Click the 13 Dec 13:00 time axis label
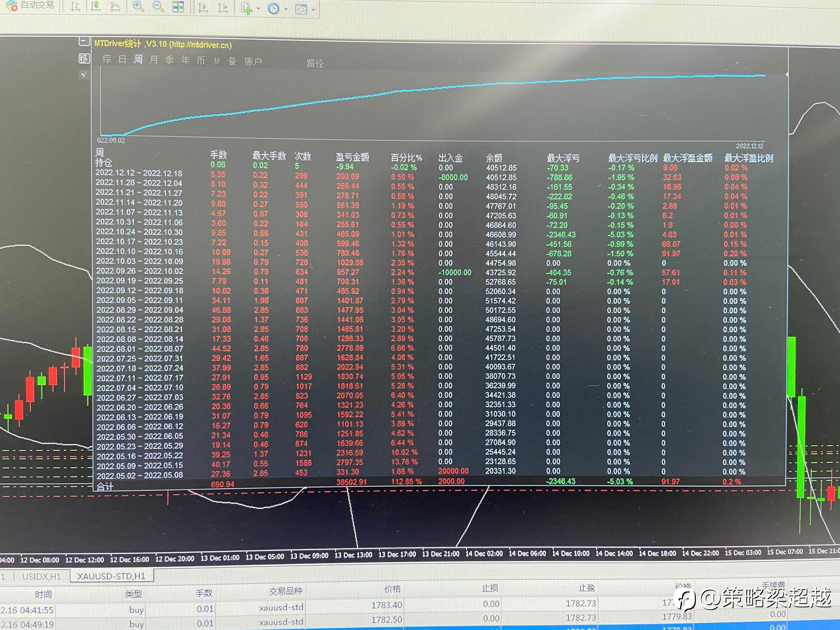This screenshot has height=630, width=840. point(353,555)
